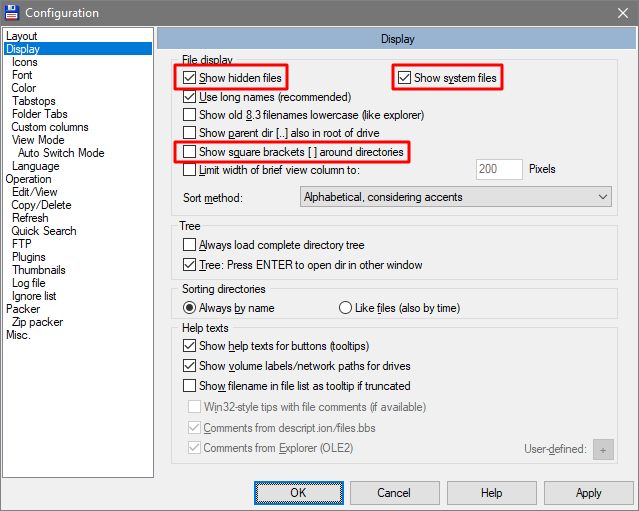Screen dimensions: 639x511
Task: Click the Apply button
Action: [588, 493]
